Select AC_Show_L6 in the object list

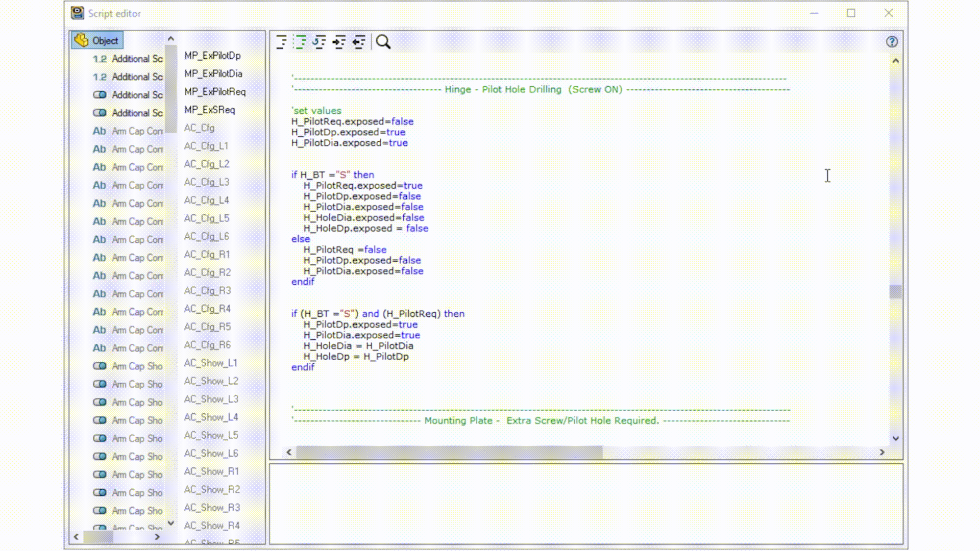[x=211, y=454]
